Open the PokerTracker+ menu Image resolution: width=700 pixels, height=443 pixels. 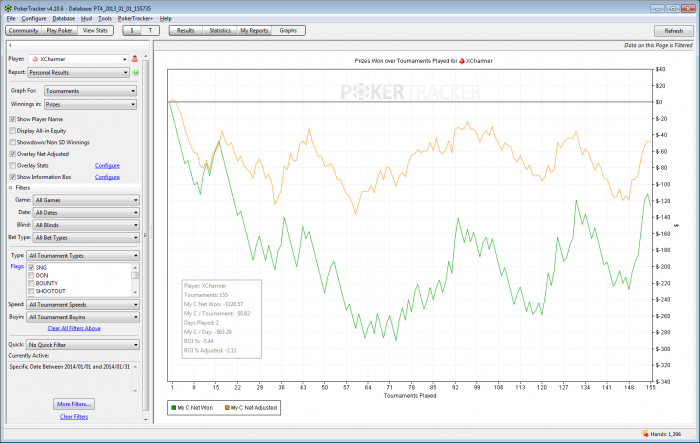(x=135, y=18)
